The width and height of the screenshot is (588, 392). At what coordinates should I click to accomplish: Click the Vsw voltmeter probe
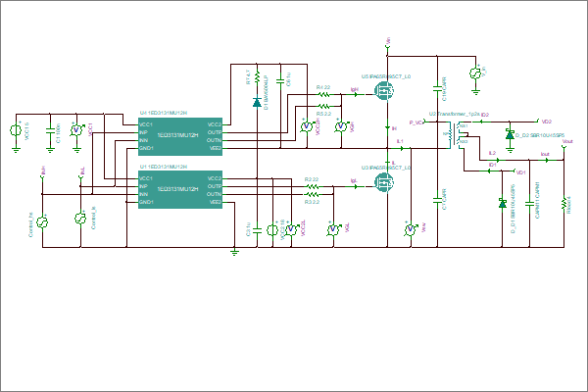tap(411, 229)
